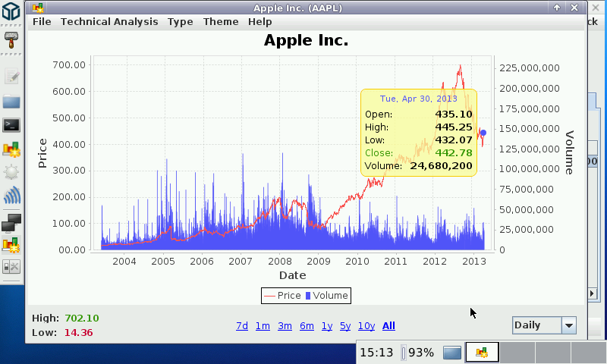The height and width of the screenshot is (364, 607).
Task: Click the running stock app icon in sidebar
Action: click(11, 245)
